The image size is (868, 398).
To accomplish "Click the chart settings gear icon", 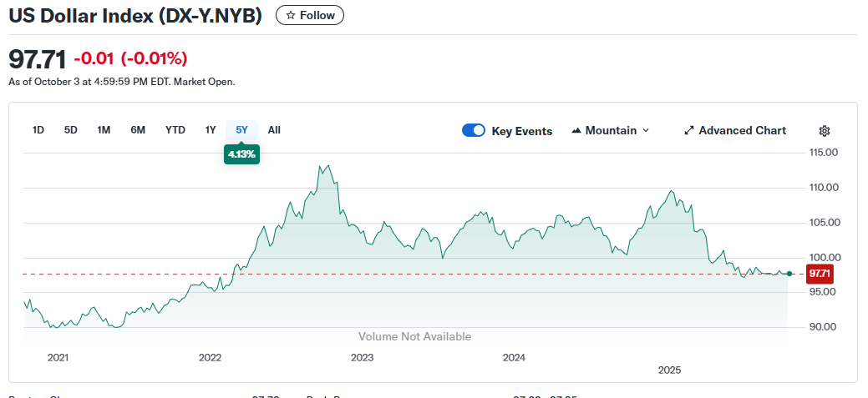I will 824,131.
